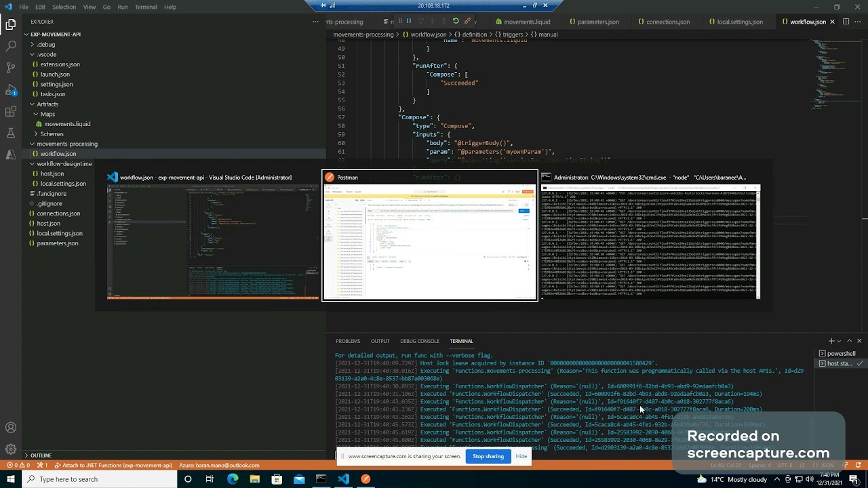Viewport: 868px width, 488px height.
Task: Switch to the Postman window thumbnail
Action: pos(430,235)
